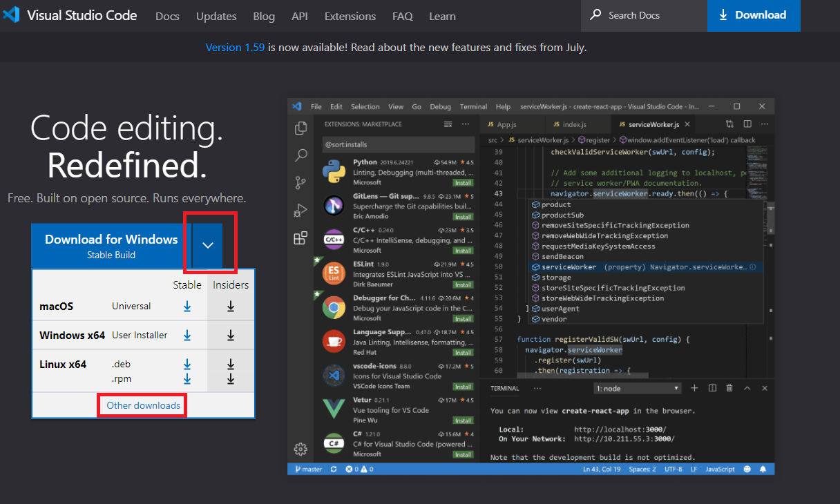
Task: Open the Updates nav item
Action: [216, 16]
